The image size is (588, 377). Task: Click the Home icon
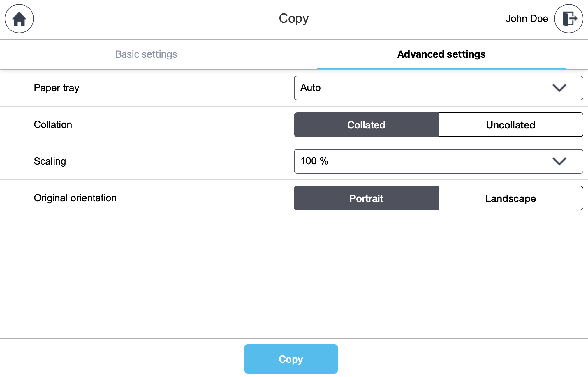click(19, 18)
